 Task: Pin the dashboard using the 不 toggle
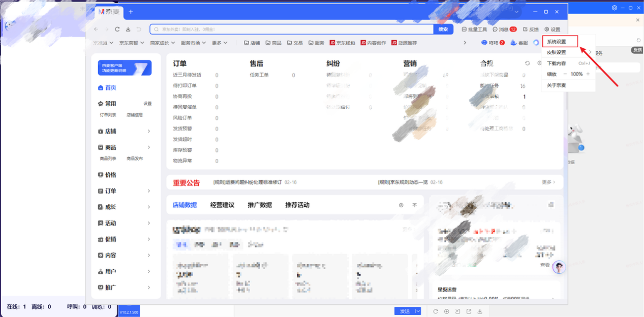[414, 205]
